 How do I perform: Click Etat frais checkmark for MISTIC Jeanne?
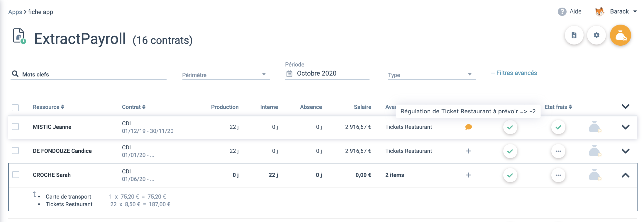[x=558, y=127]
